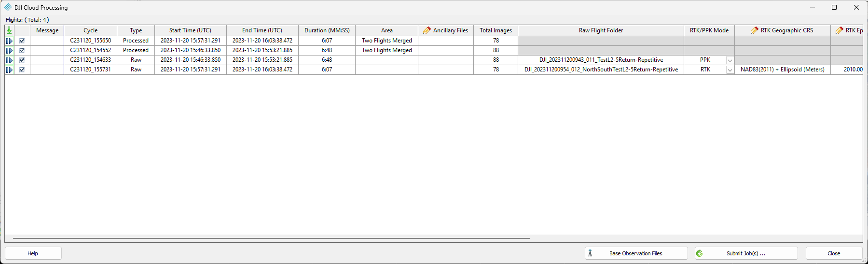Click the Help button
868x264 pixels.
click(x=33, y=253)
